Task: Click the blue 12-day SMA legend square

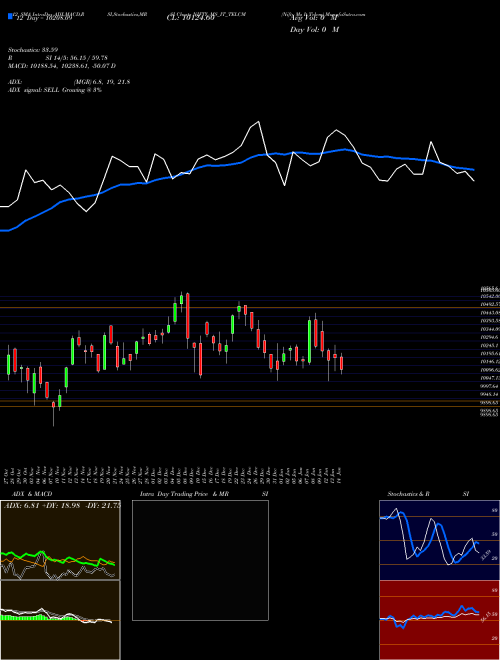Action: pos(10,16)
